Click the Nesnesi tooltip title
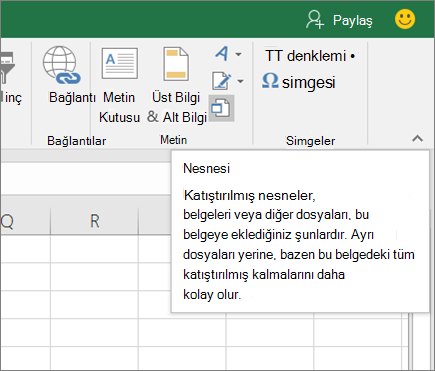This screenshot has width=435, height=371. tap(207, 168)
